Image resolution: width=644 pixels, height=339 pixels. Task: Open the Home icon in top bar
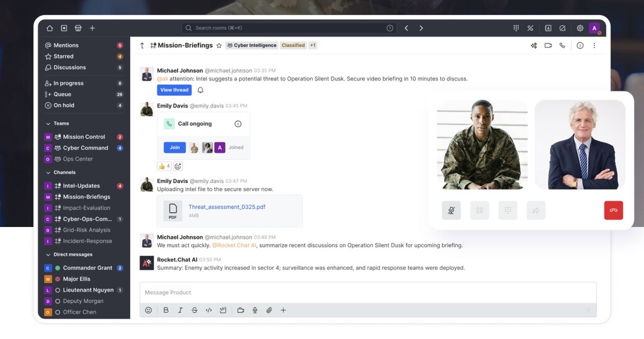tap(50, 28)
